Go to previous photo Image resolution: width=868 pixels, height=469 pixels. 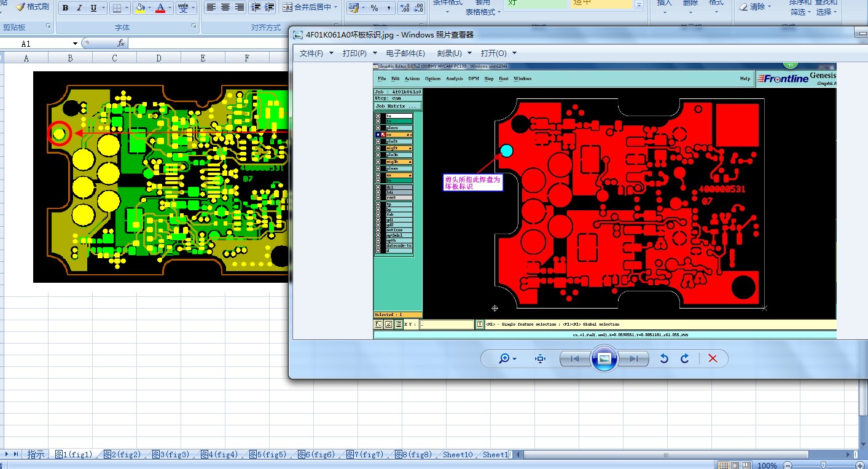(575, 359)
